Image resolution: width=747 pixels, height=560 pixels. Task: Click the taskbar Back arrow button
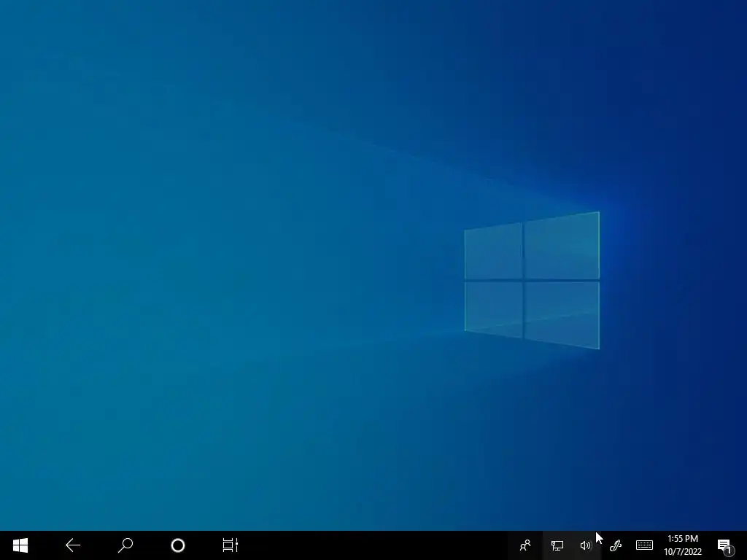pyautogui.click(x=73, y=545)
